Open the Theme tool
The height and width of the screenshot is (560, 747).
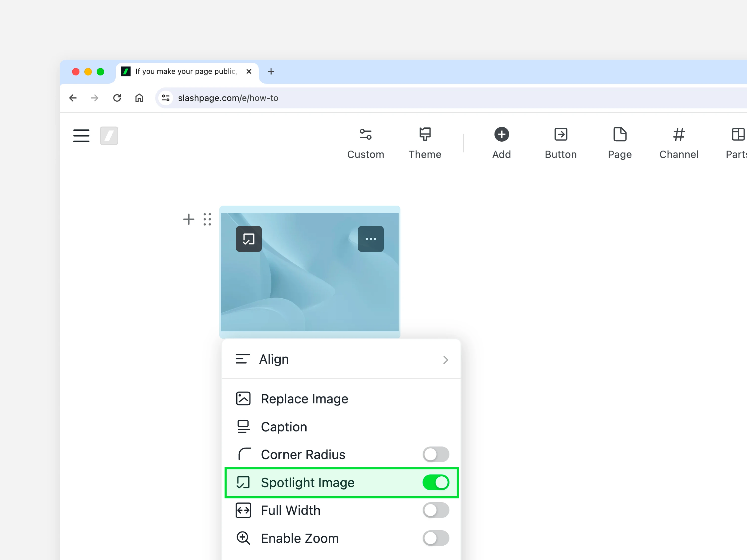pos(425,143)
